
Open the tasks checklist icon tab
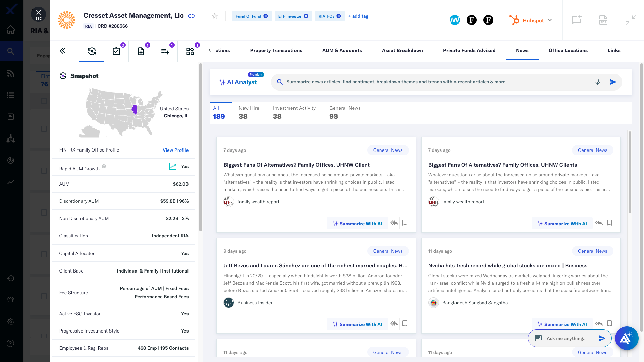(116, 51)
